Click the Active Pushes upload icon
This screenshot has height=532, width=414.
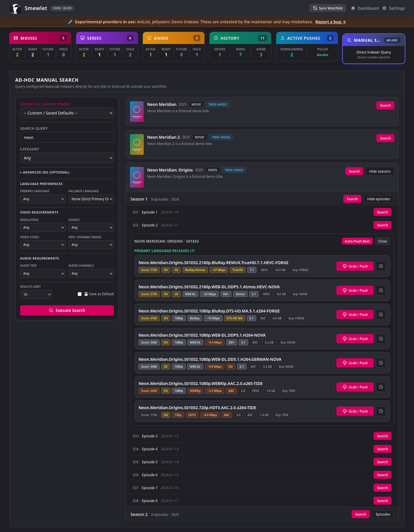tap(283, 38)
